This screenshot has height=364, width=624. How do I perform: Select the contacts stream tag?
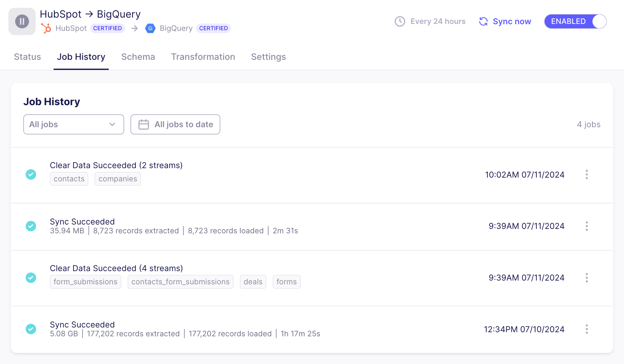tap(69, 179)
